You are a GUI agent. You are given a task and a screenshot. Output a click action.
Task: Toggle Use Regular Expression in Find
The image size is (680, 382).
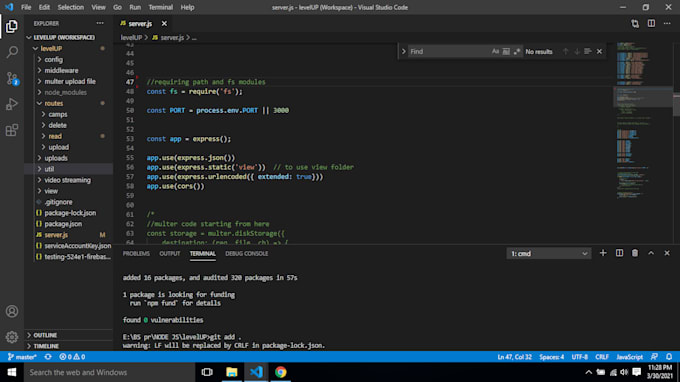coord(517,52)
